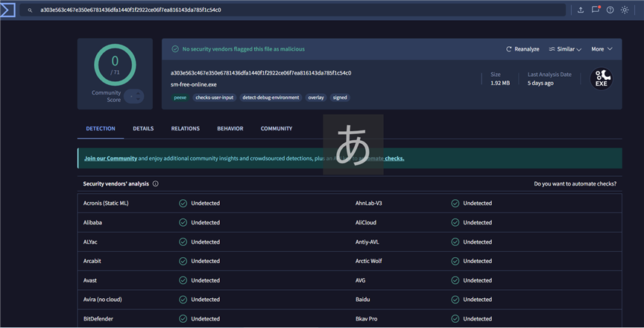Open the More dropdown menu
Screen dimensions: 644x328
point(602,49)
